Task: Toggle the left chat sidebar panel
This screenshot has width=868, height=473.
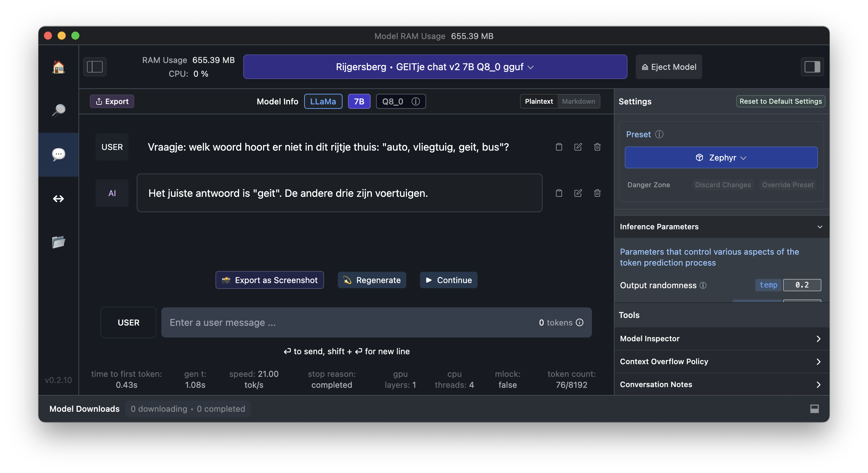Action: [x=95, y=67]
